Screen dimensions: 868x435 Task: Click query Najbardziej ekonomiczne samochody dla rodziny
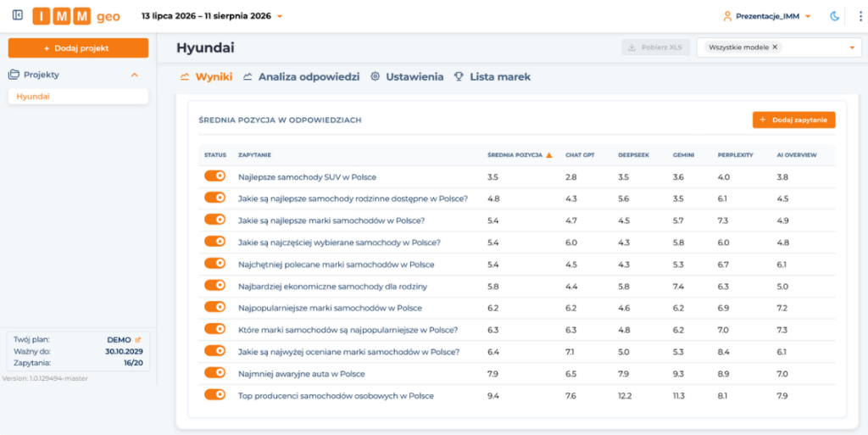(x=332, y=287)
